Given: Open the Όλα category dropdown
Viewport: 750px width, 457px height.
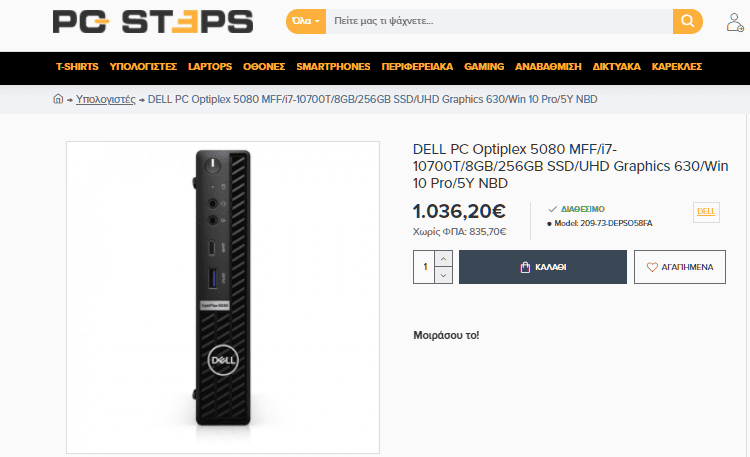Looking at the screenshot, I should (x=306, y=21).
